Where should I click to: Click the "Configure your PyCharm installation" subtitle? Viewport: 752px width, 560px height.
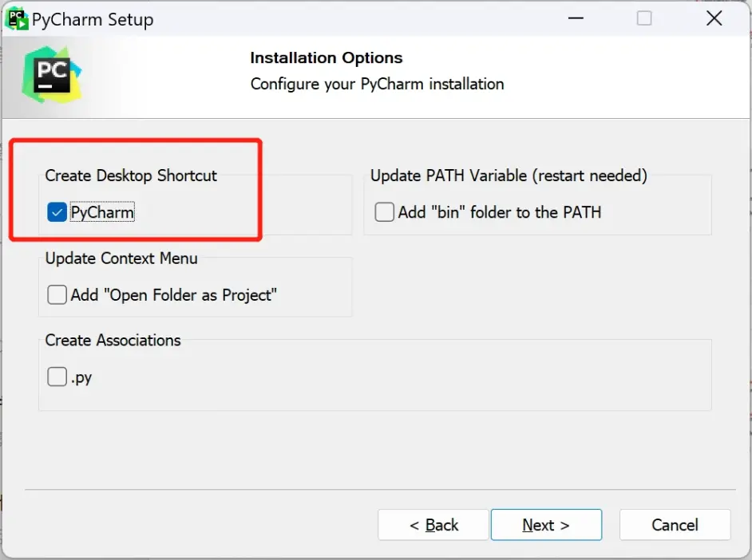[377, 84]
